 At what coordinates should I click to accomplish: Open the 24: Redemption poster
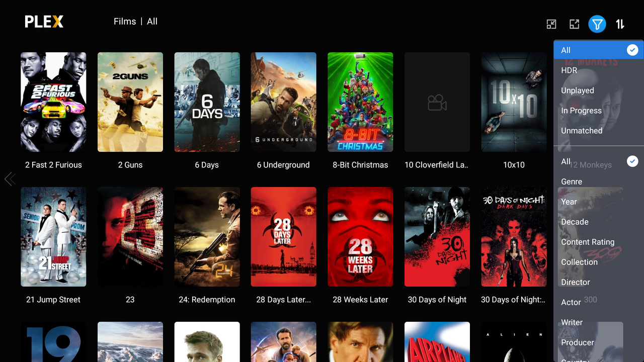point(207,237)
